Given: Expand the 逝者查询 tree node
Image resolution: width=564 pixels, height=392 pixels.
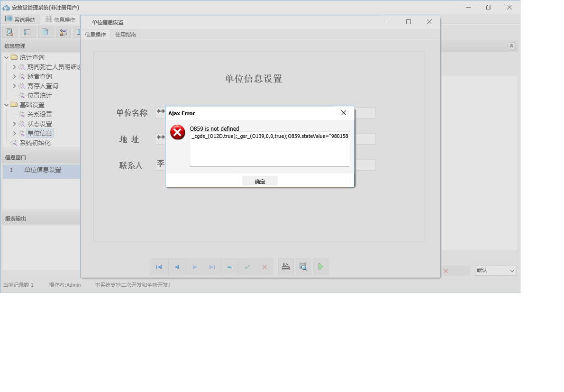Looking at the screenshot, I should 14,76.
